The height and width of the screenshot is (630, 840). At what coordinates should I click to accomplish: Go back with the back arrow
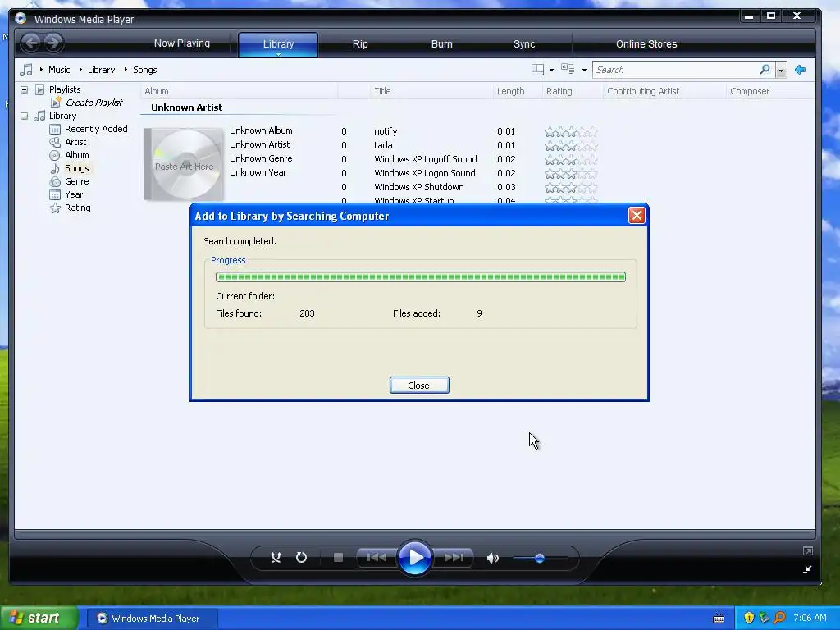pos(31,43)
